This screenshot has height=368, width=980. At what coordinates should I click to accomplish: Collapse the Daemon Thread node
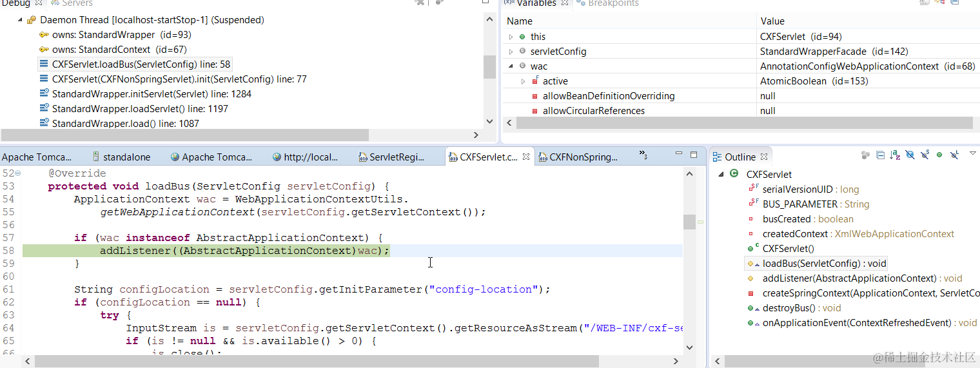click(x=21, y=20)
